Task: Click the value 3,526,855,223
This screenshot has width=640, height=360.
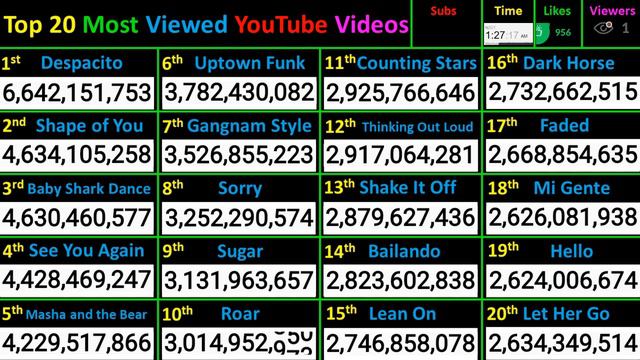Action: [x=239, y=156]
